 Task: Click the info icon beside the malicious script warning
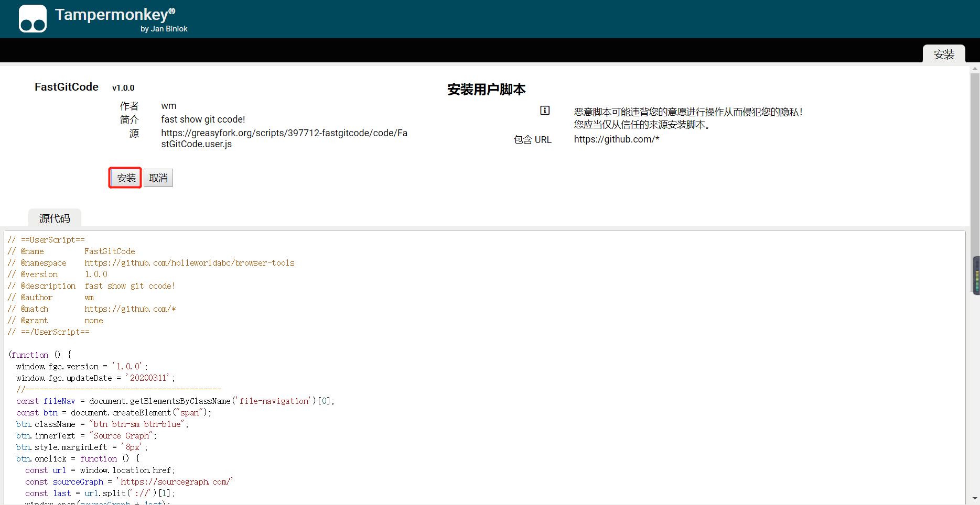[x=545, y=110]
